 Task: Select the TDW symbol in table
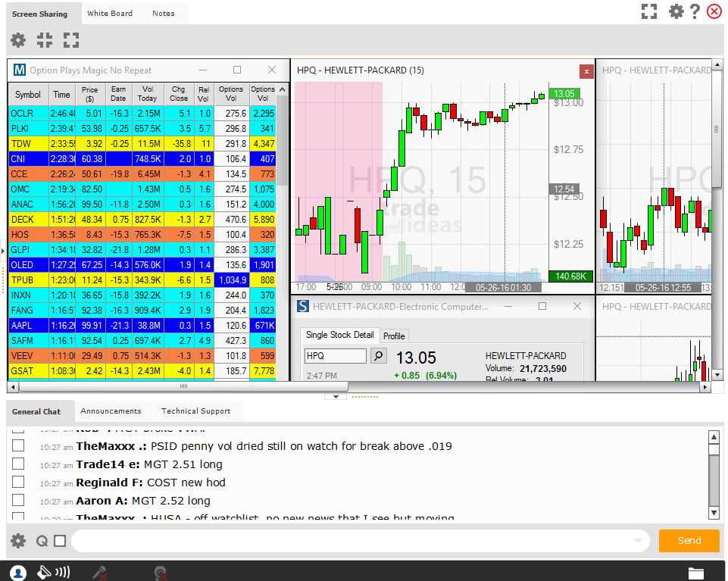pyautogui.click(x=29, y=143)
